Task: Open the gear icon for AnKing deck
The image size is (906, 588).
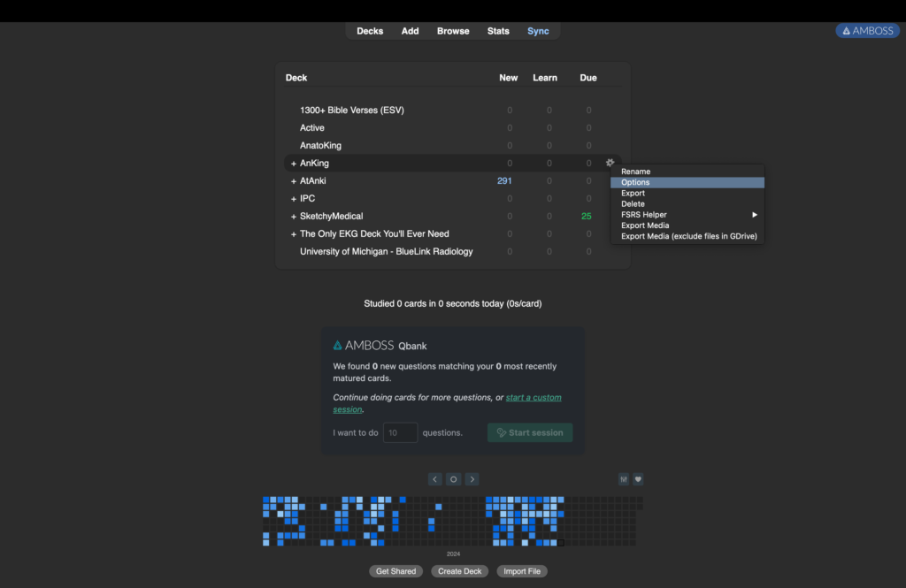Action: [x=610, y=163]
